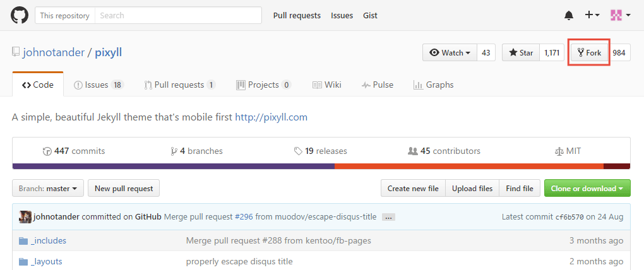The height and width of the screenshot is (270, 644).
Task: Select the Code tab
Action: 38,85
